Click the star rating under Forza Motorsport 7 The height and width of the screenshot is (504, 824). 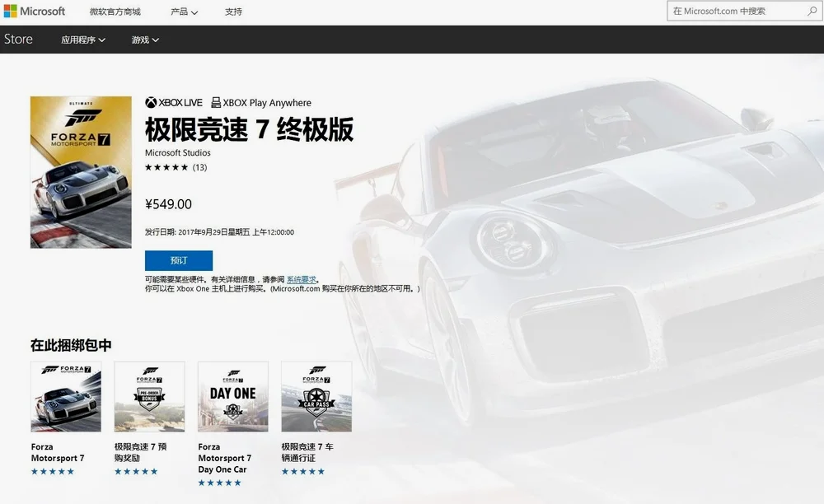click(x=53, y=471)
